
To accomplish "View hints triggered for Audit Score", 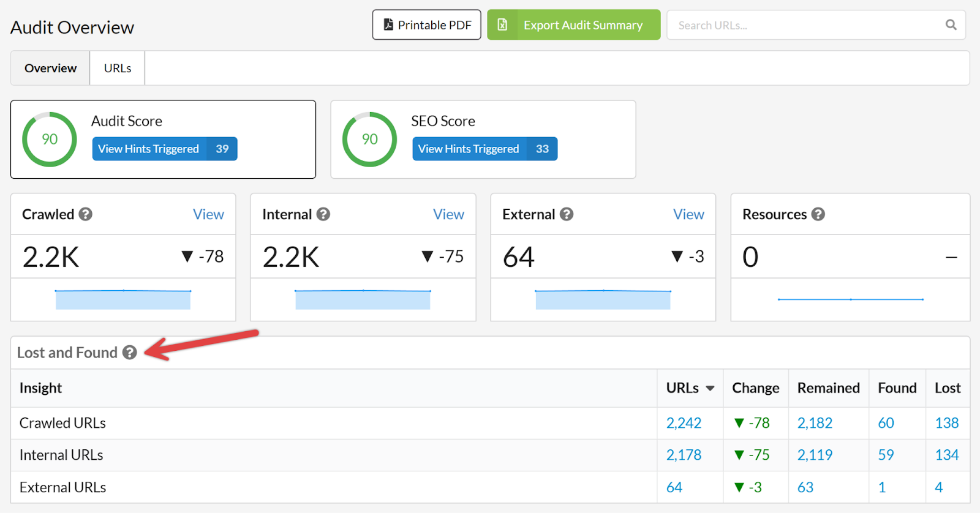I will [165, 149].
